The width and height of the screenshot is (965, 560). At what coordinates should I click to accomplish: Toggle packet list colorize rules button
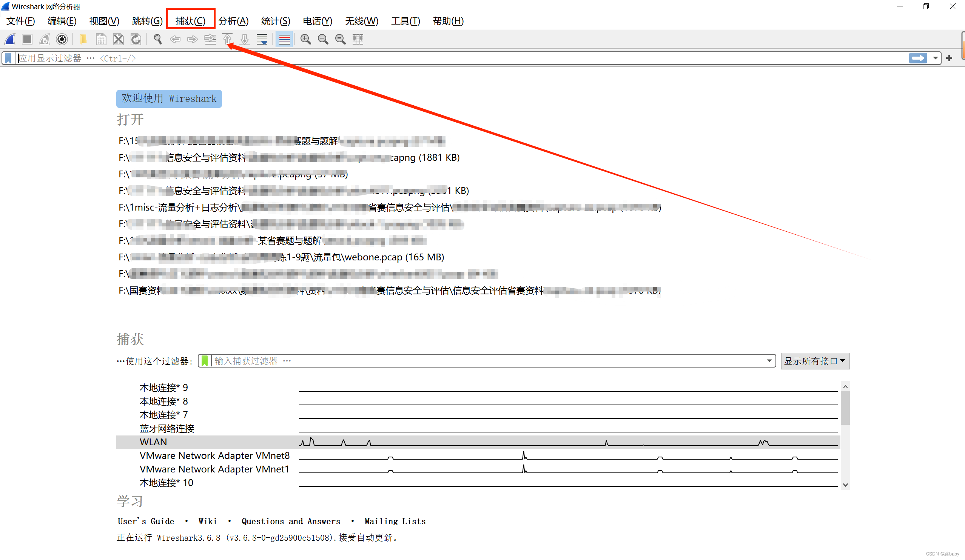pos(284,39)
